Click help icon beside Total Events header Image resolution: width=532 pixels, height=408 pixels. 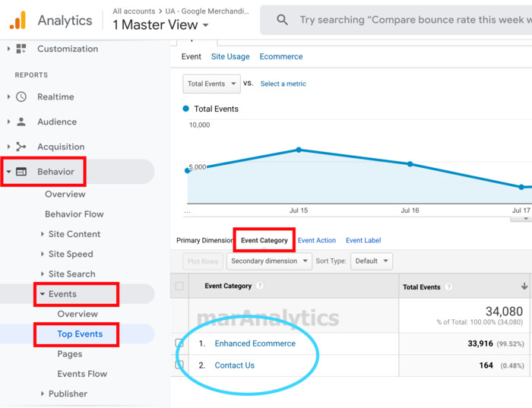click(x=448, y=286)
